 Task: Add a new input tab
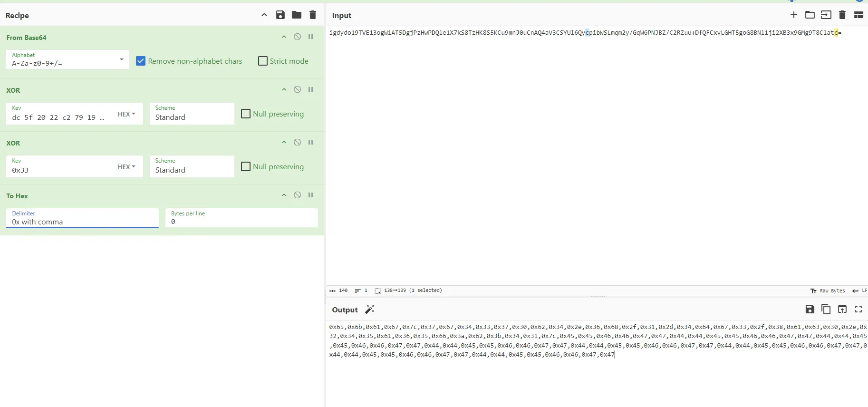[794, 15]
